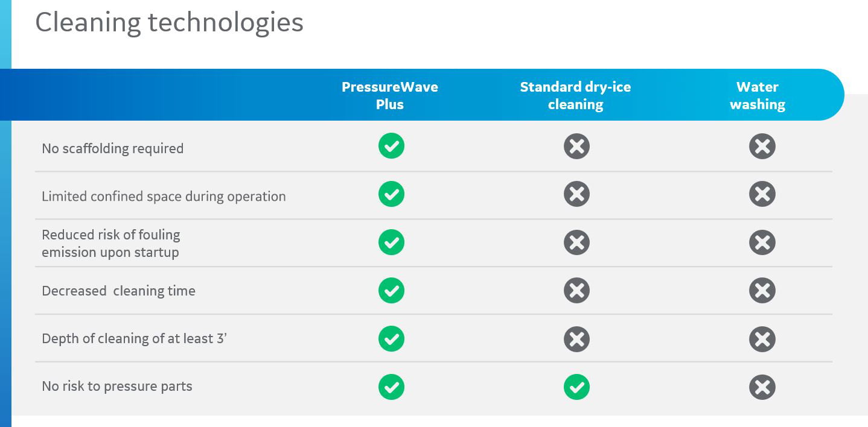Click Standard dry-ice X for No scaffolding required
This screenshot has height=427, width=868.
point(576,146)
